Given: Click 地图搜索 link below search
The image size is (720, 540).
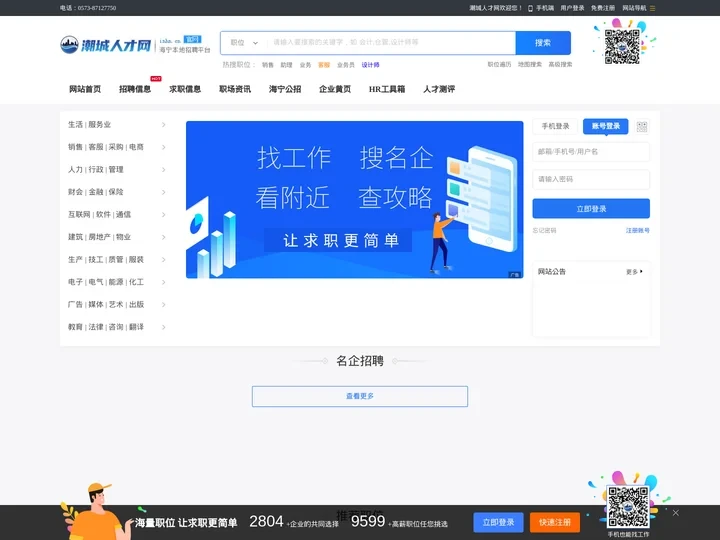Looking at the screenshot, I should point(530,65).
